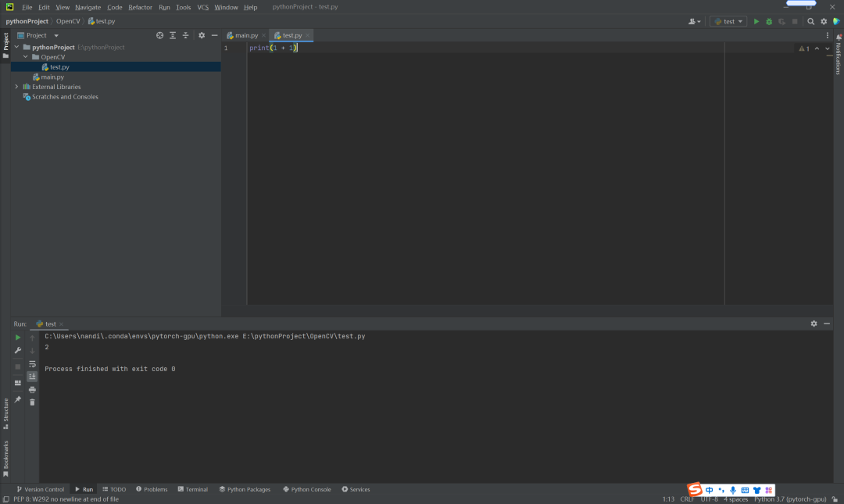Open Tools menu
The height and width of the screenshot is (504, 844).
pyautogui.click(x=183, y=7)
